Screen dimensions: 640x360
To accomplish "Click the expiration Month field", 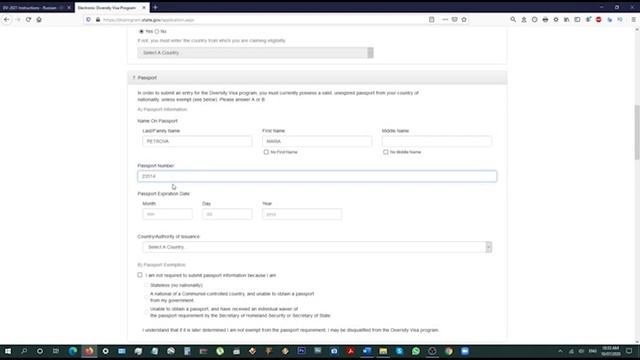I will pos(167,214).
